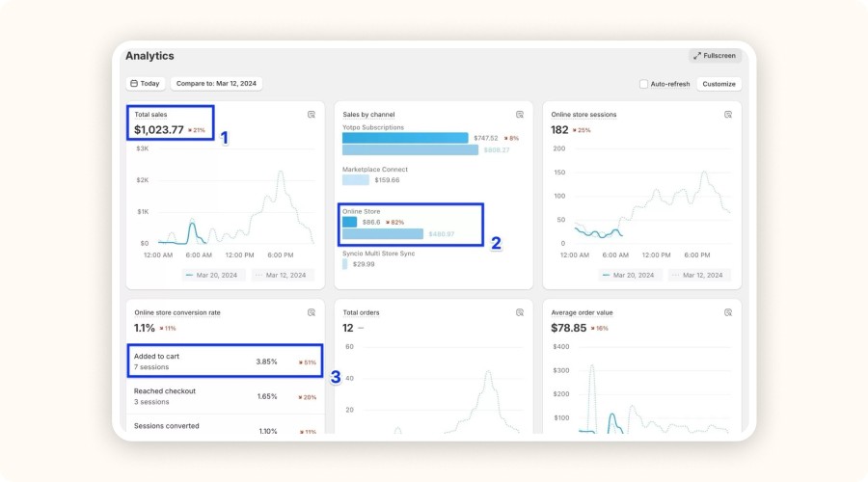Open the Online store sessions title
Viewport: 868px width, 482px height.
pos(583,115)
